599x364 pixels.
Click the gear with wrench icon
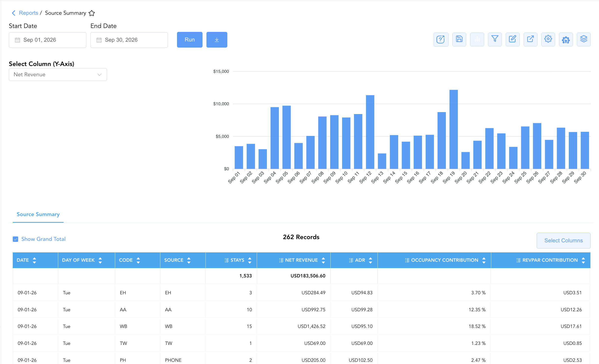tap(566, 39)
